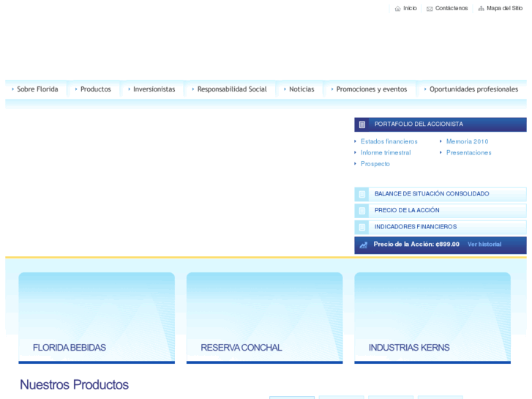Open the Reserva Conchal card
Viewport: 532px width, 399px height.
tap(265, 318)
